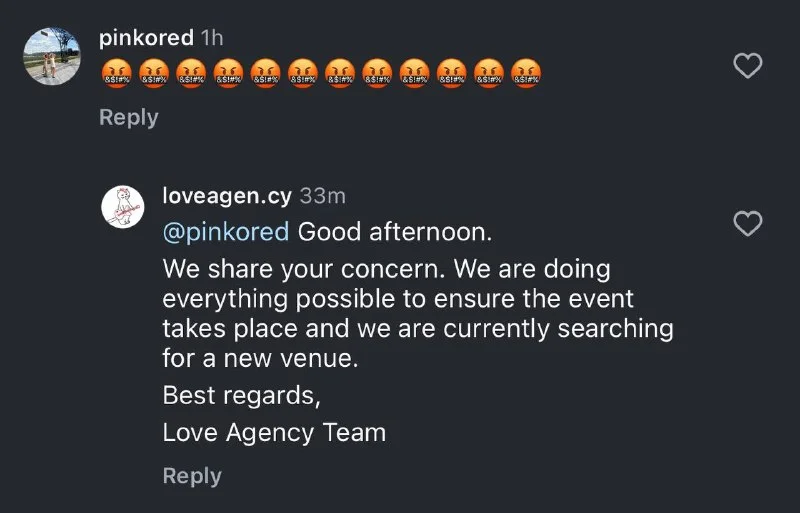Tap the heart on loveagen.cy's reply

pos(748,224)
